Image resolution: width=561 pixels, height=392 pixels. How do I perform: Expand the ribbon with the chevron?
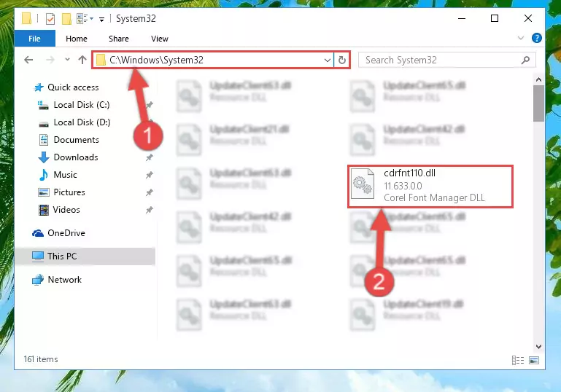click(x=521, y=38)
